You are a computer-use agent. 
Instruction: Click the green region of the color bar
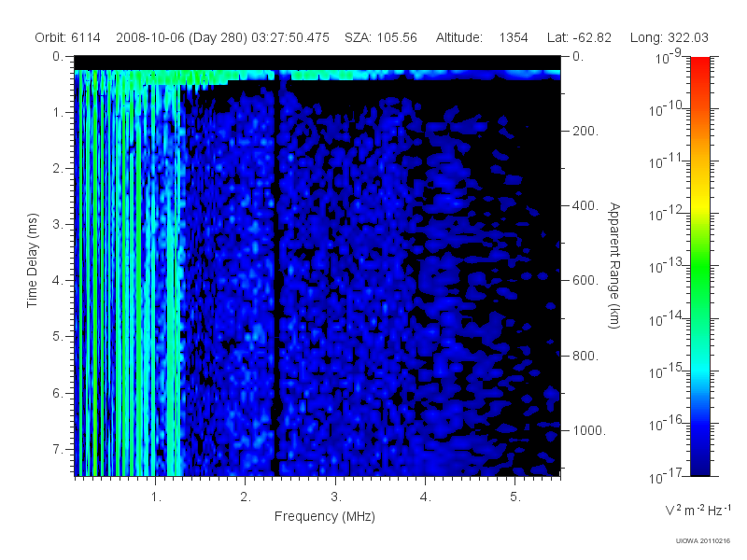pos(699,272)
